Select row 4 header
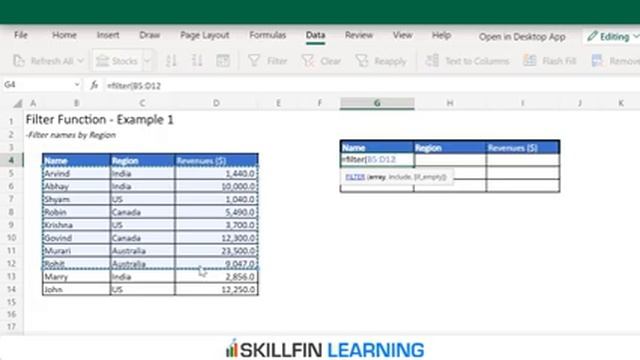 pos(11,160)
